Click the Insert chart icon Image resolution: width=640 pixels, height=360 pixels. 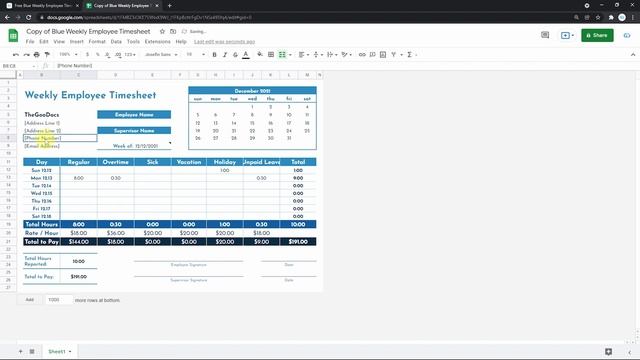[x=383, y=55]
